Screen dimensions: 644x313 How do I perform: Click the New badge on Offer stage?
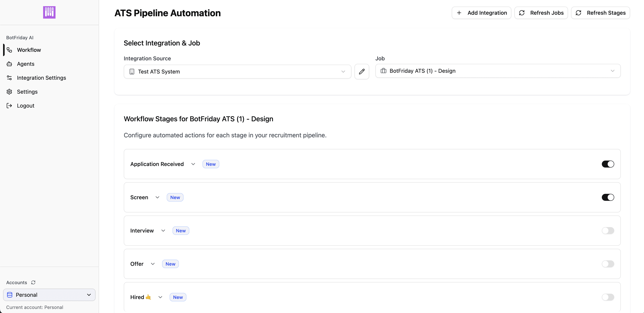click(x=171, y=264)
